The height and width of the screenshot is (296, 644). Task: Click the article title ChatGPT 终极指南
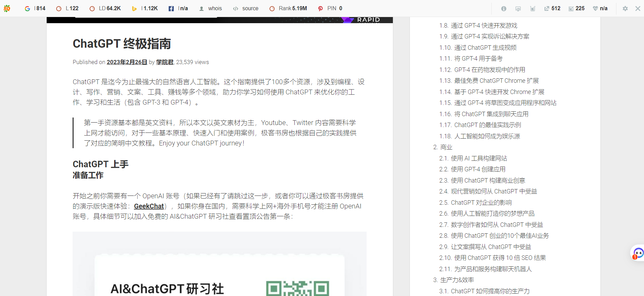click(x=122, y=44)
